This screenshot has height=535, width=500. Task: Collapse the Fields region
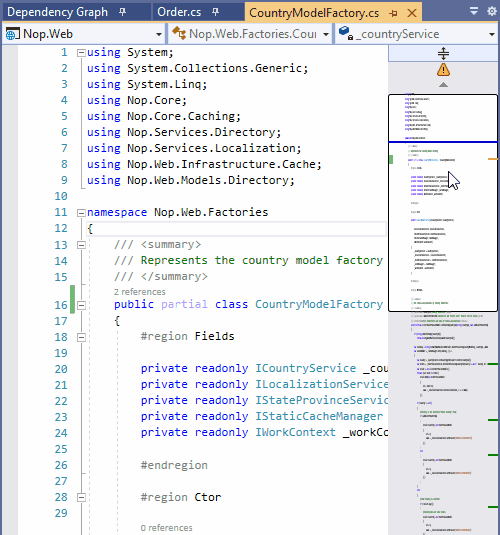pos(81,337)
